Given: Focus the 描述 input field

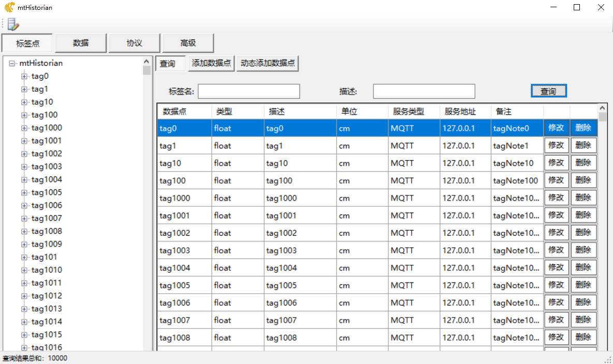Looking at the screenshot, I should 424,92.
